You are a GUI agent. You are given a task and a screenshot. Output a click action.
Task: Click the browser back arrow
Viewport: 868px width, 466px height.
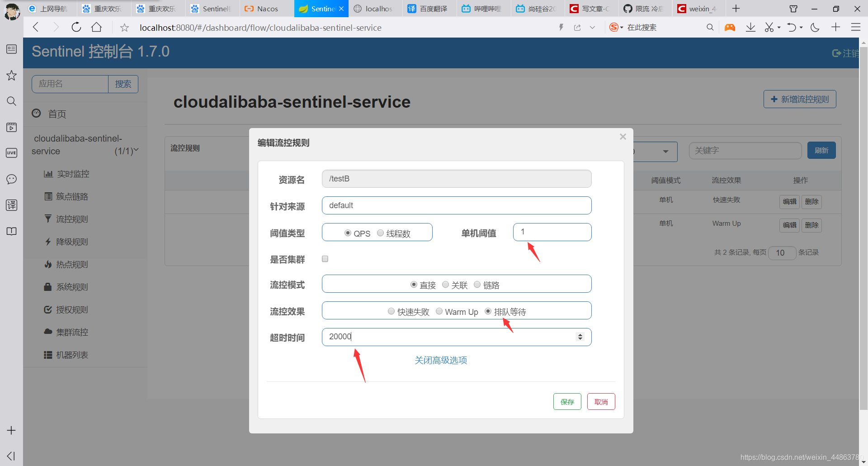click(x=36, y=27)
